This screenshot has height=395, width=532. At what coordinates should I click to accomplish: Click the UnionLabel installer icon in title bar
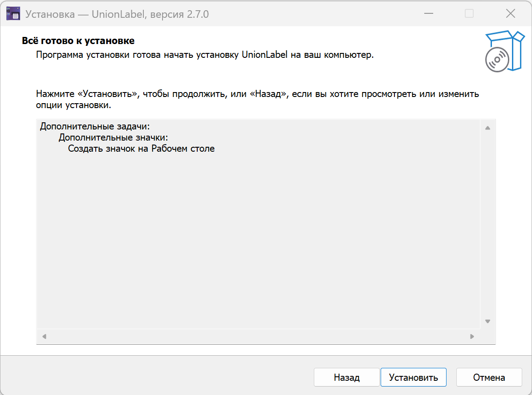click(13, 13)
